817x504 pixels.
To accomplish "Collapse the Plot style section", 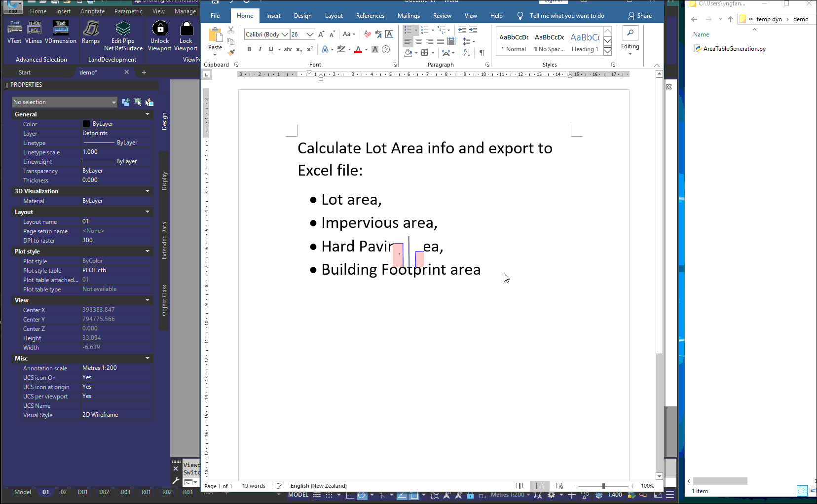I will tap(147, 252).
